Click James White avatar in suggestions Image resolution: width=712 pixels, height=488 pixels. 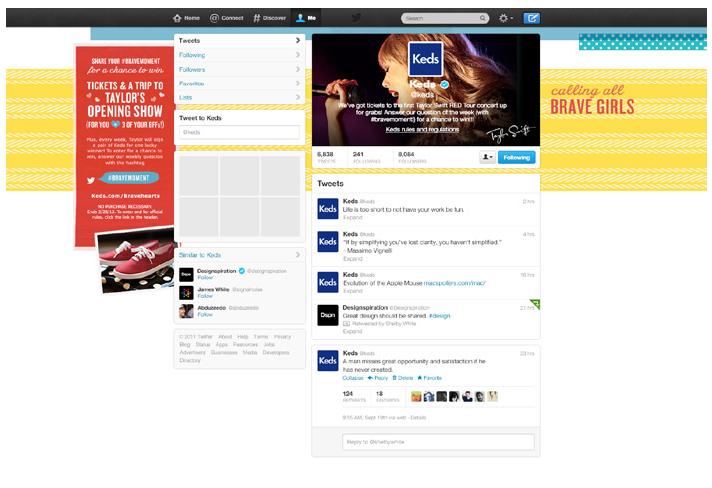click(x=186, y=293)
